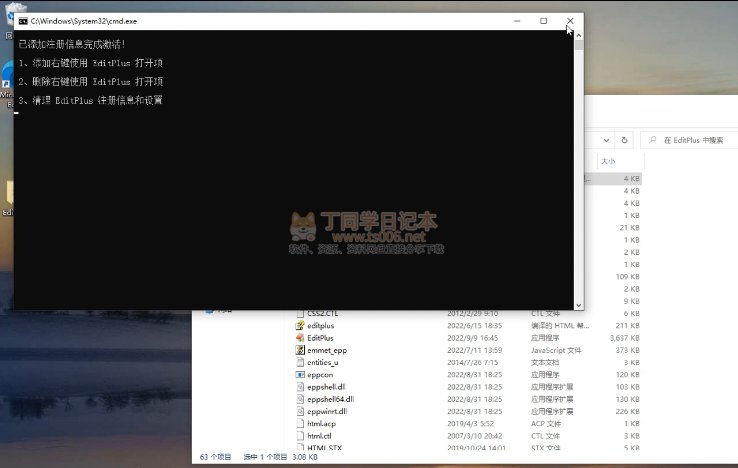Click the date '2022/7/11 13:59'

474,350
